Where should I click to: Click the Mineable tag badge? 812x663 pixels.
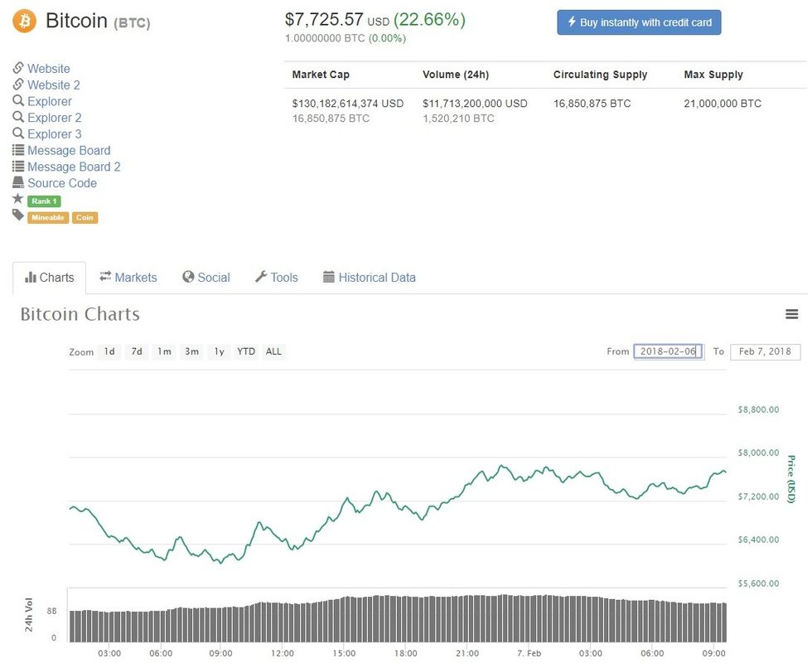[x=47, y=216]
